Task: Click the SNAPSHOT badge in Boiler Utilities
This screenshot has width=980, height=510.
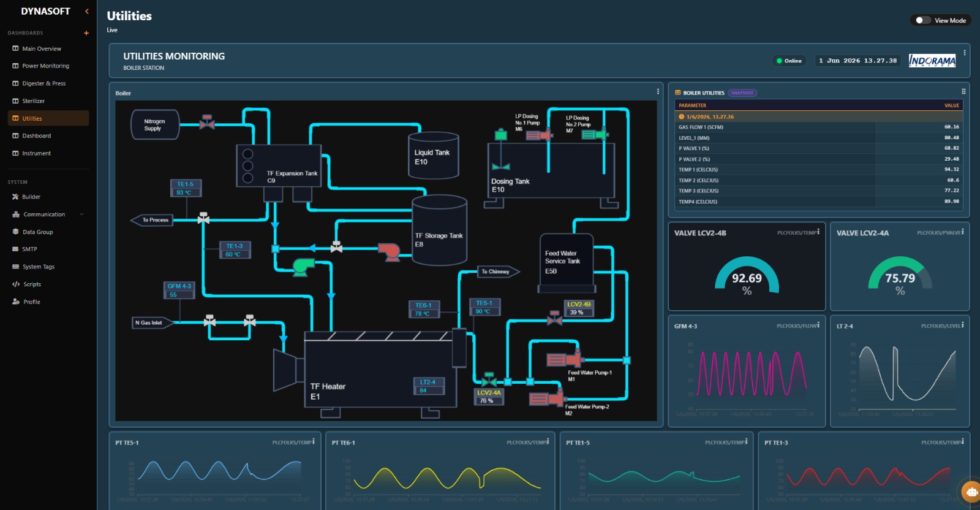Action: pyautogui.click(x=742, y=93)
